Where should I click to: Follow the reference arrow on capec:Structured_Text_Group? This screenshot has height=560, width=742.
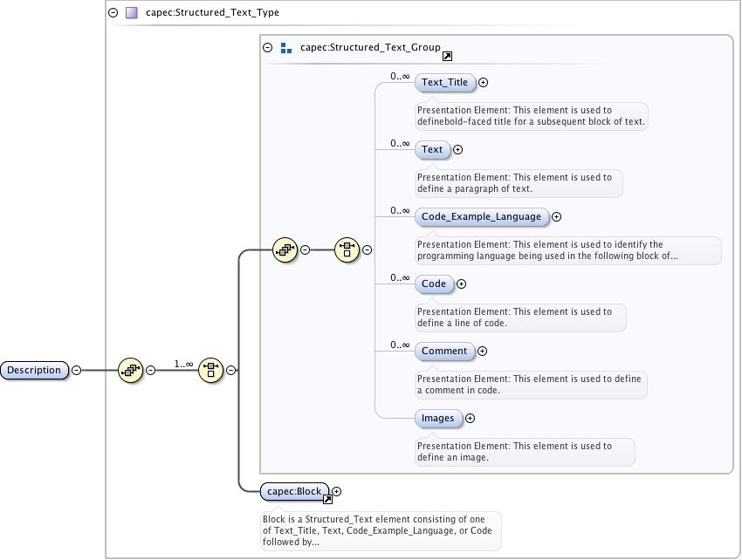click(447, 56)
